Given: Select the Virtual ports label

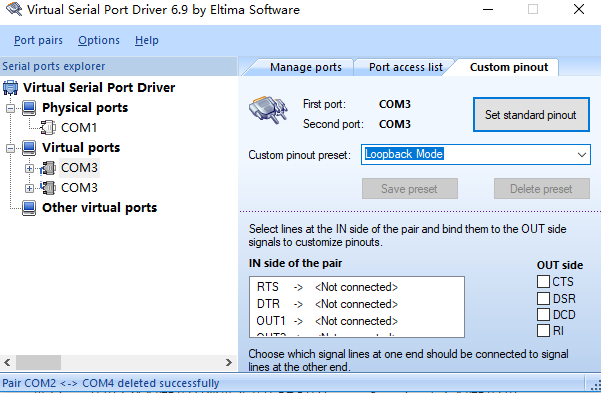Looking at the screenshot, I should tap(81, 148).
